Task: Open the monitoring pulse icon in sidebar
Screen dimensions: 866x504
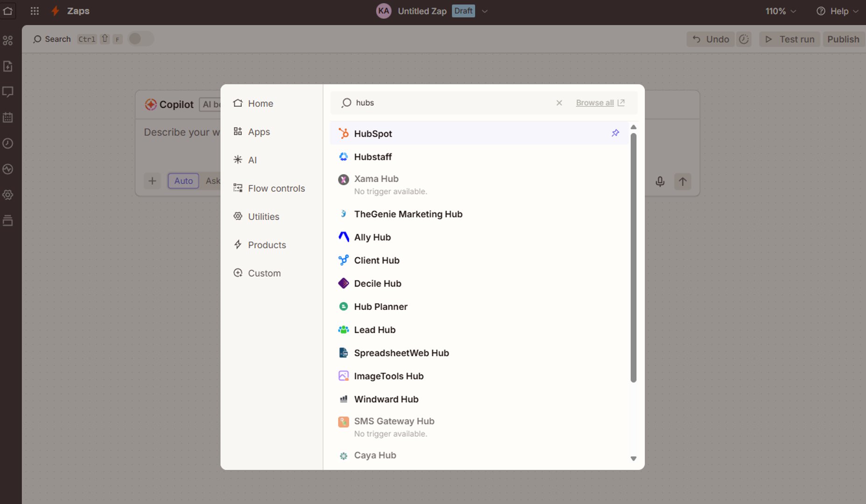Action: pos(7,169)
